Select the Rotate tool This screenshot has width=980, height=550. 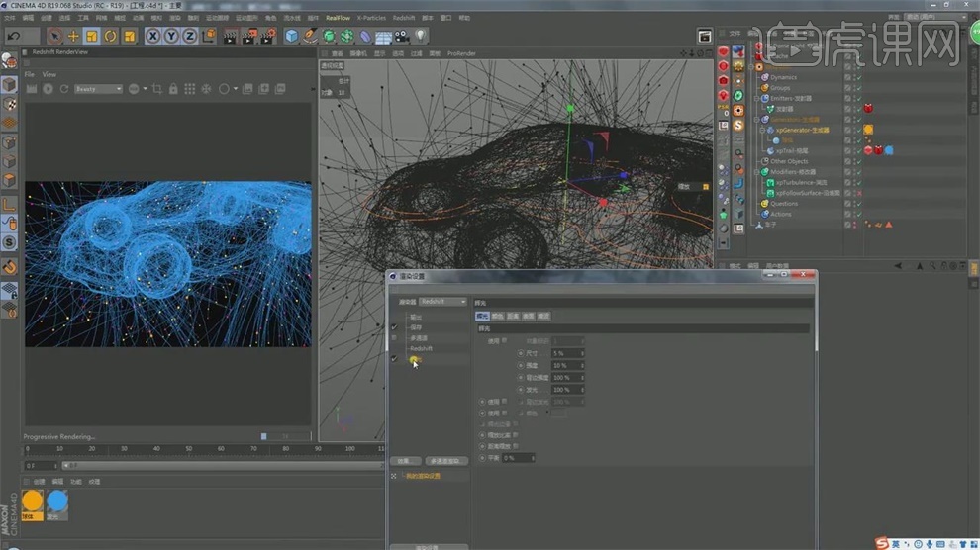click(x=110, y=36)
